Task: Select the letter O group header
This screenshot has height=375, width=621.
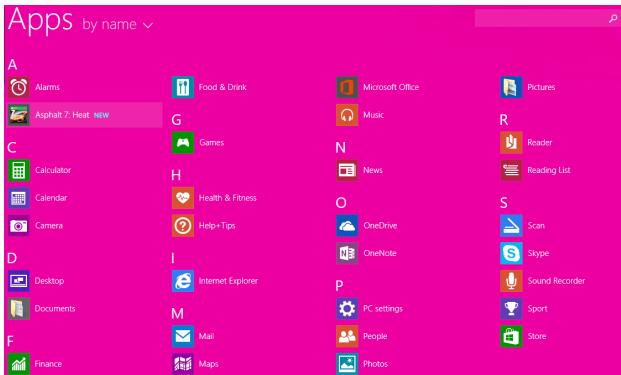Action: 341,203
